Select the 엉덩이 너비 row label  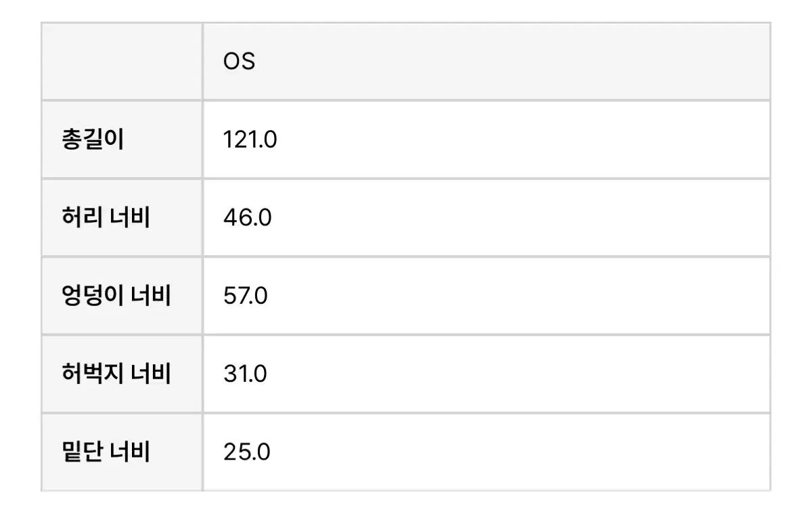point(116,296)
